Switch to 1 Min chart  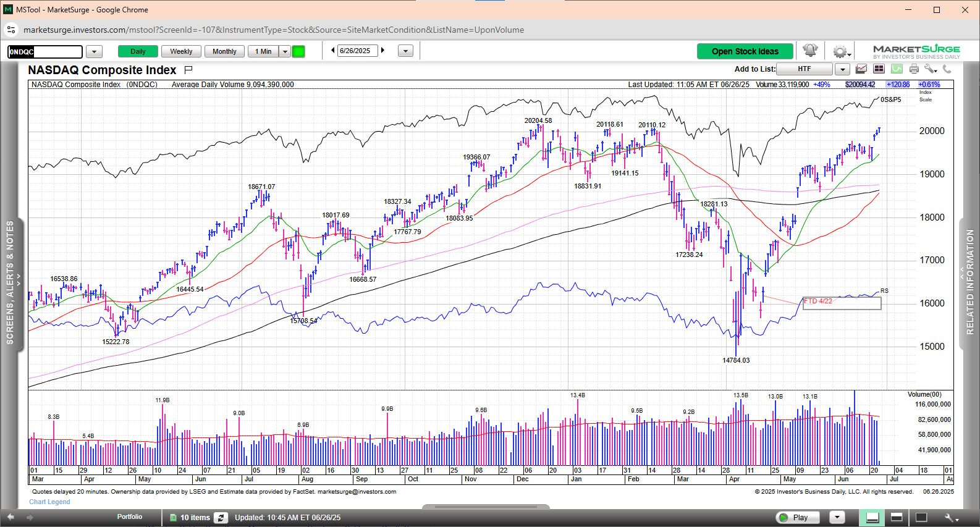[264, 52]
